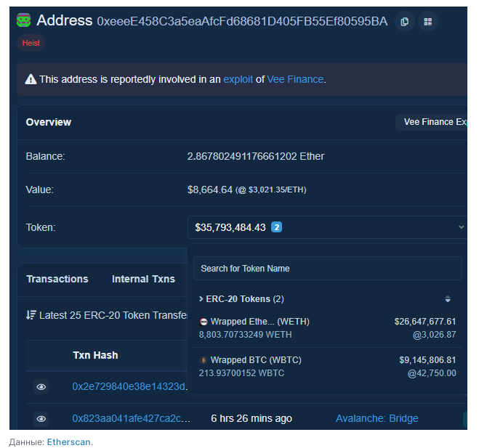Toggle eye preview for first transaction row

coord(41,387)
